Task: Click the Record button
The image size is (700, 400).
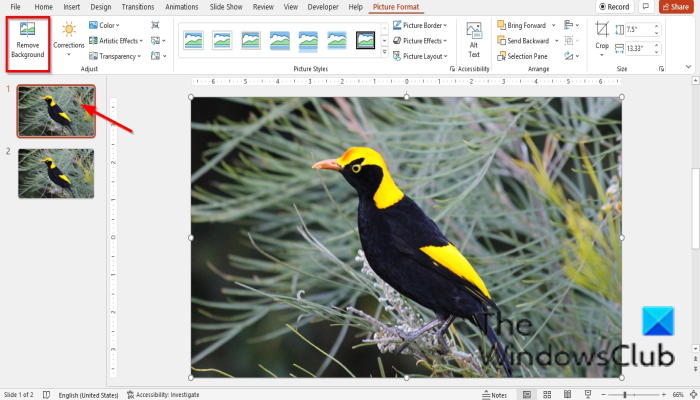Action: click(x=614, y=7)
